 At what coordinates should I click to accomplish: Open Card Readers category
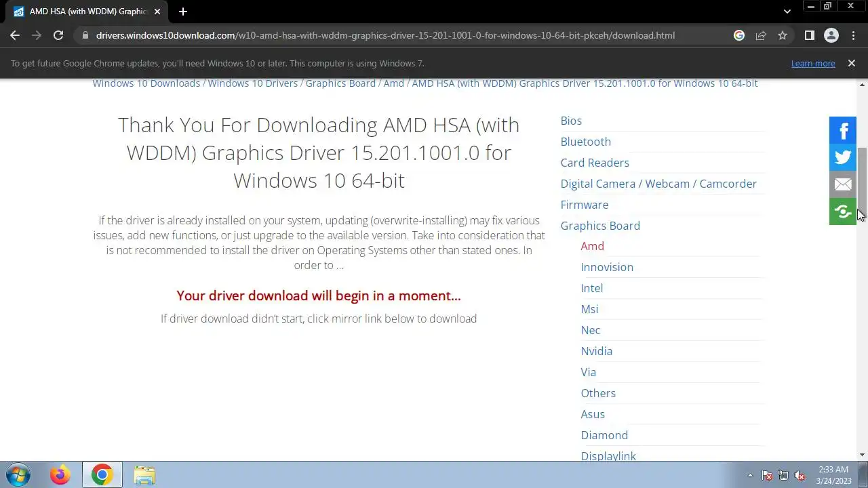click(595, 163)
